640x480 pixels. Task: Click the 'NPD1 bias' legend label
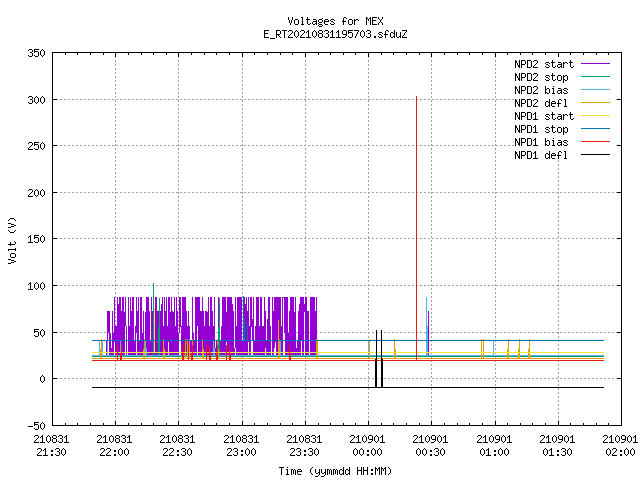point(541,142)
